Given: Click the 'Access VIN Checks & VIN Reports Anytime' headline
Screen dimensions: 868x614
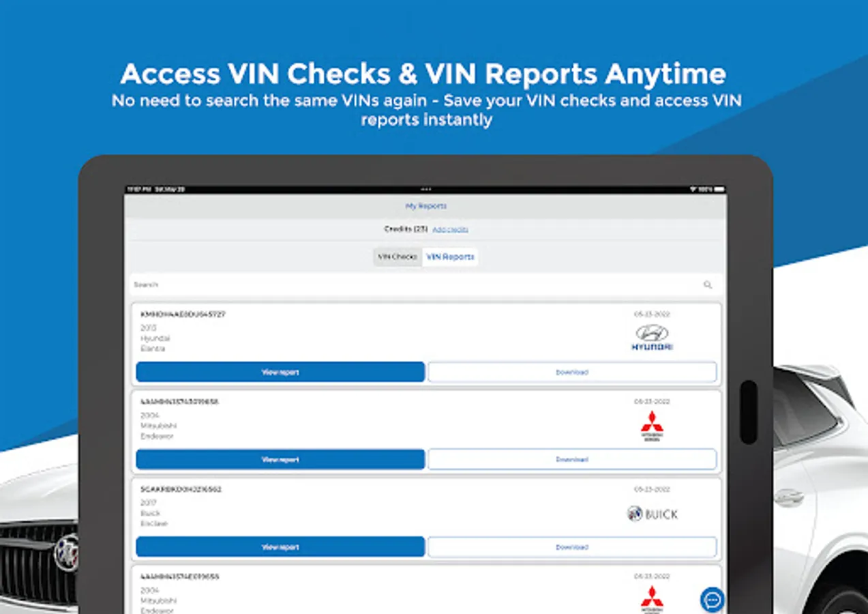Looking at the screenshot, I should [423, 74].
